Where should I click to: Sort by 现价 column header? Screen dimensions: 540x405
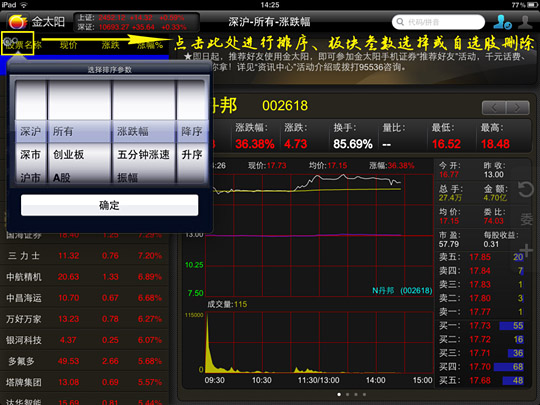coord(68,45)
